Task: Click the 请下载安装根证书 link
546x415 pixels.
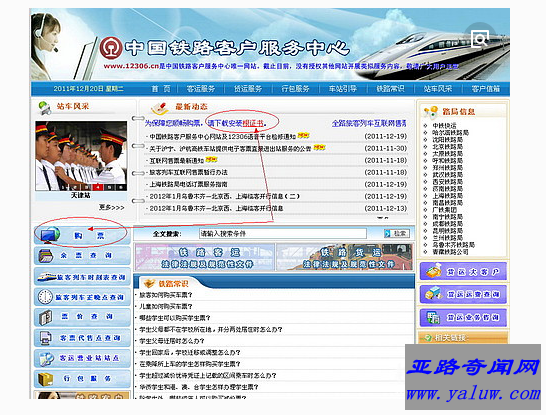Action: coord(237,123)
